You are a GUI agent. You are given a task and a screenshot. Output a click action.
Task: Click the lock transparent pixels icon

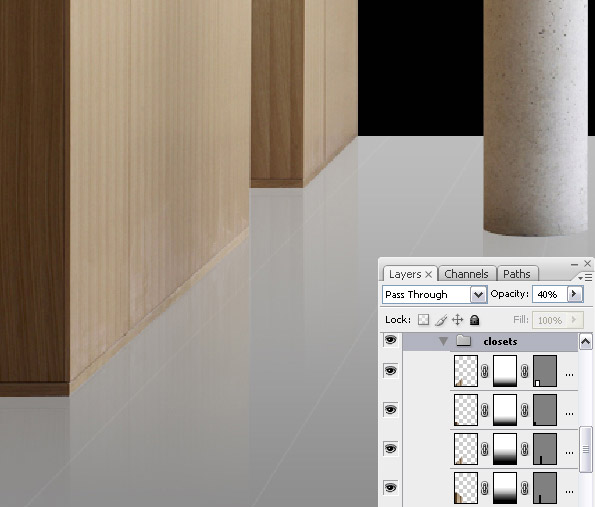click(x=423, y=320)
